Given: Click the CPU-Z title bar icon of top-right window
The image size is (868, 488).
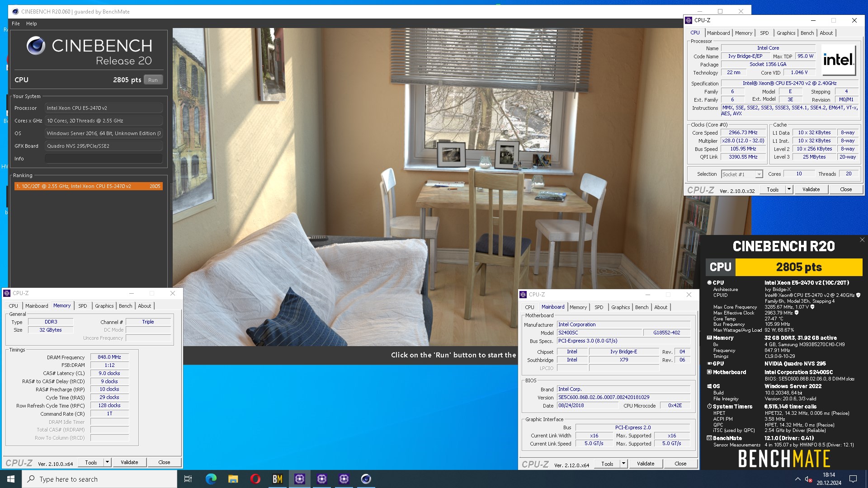Looking at the screenshot, I should [x=689, y=20].
